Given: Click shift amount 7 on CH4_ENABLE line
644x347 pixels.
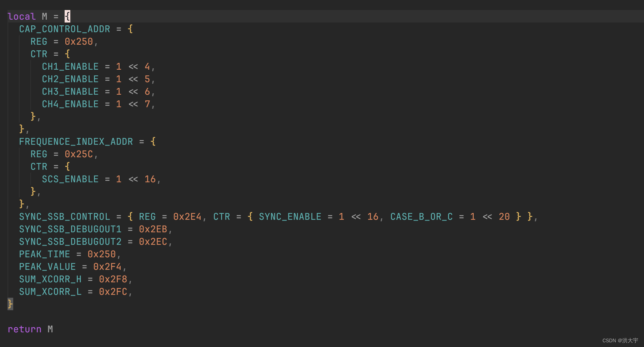Looking at the screenshot, I should pyautogui.click(x=147, y=104).
